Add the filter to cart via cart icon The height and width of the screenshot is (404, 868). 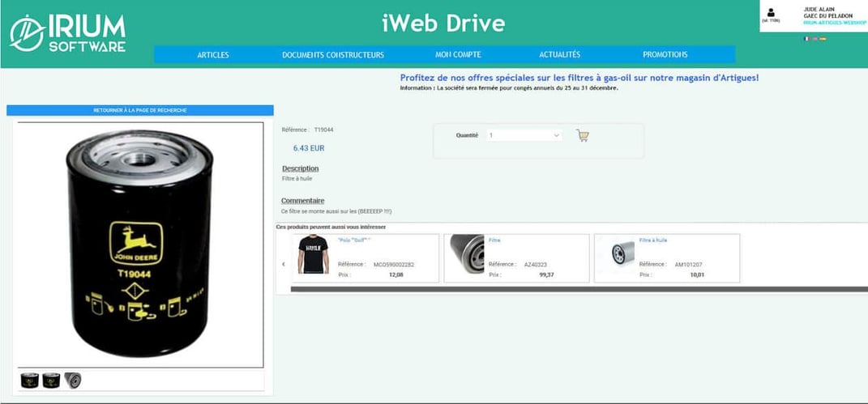point(583,135)
